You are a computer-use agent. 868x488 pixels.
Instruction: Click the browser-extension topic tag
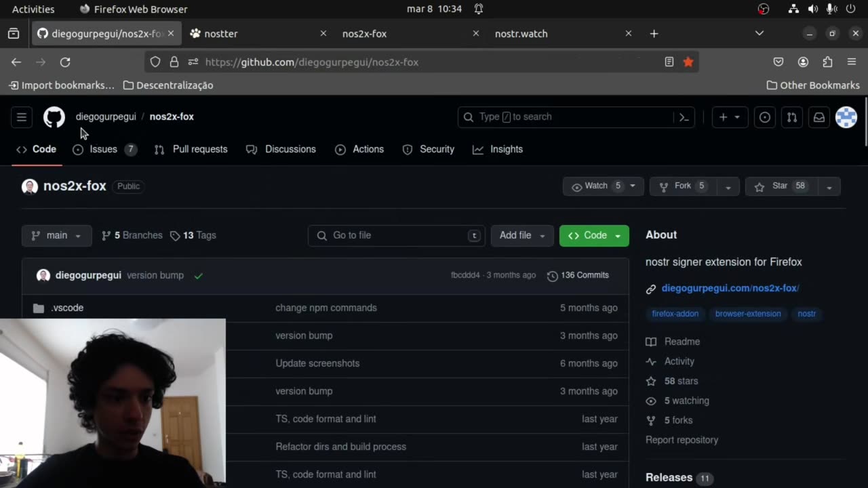748,314
